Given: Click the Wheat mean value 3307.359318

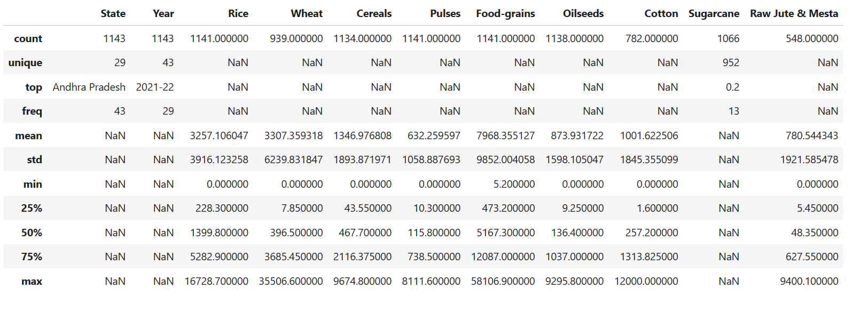Looking at the screenshot, I should pyautogui.click(x=293, y=136).
